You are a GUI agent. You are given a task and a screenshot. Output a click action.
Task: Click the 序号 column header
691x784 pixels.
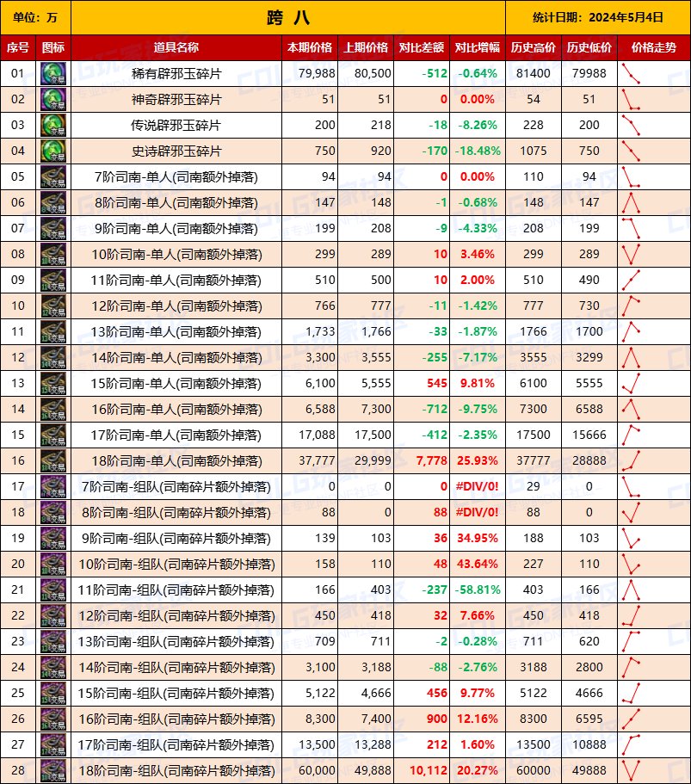pos(18,47)
